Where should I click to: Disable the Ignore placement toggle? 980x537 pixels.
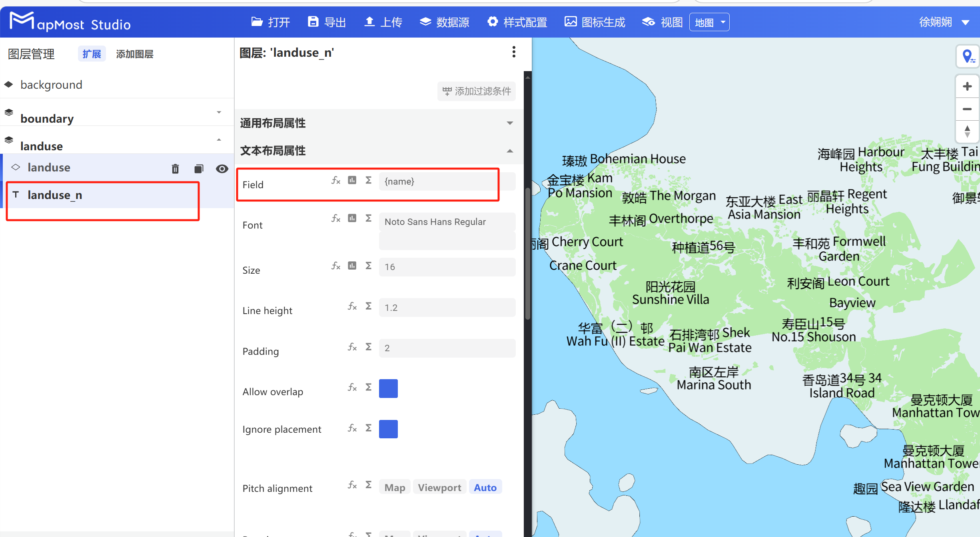[388, 429]
